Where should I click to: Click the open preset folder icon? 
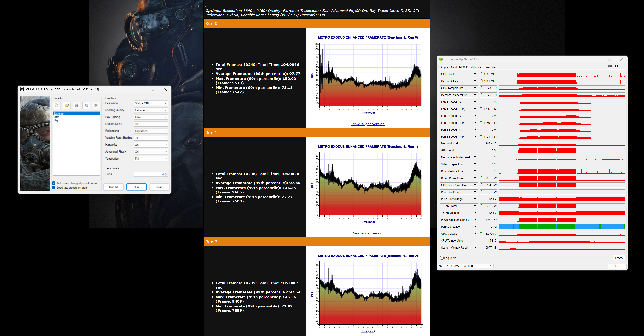point(66,105)
